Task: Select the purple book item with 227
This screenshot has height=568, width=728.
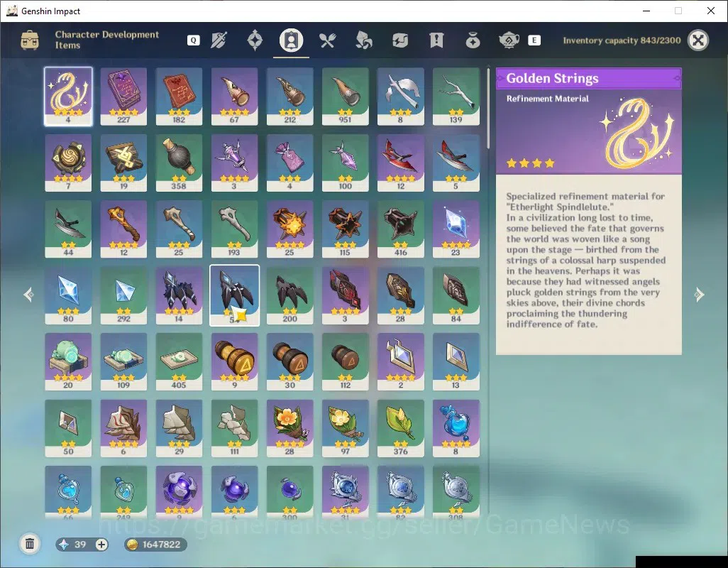Action: 123,97
